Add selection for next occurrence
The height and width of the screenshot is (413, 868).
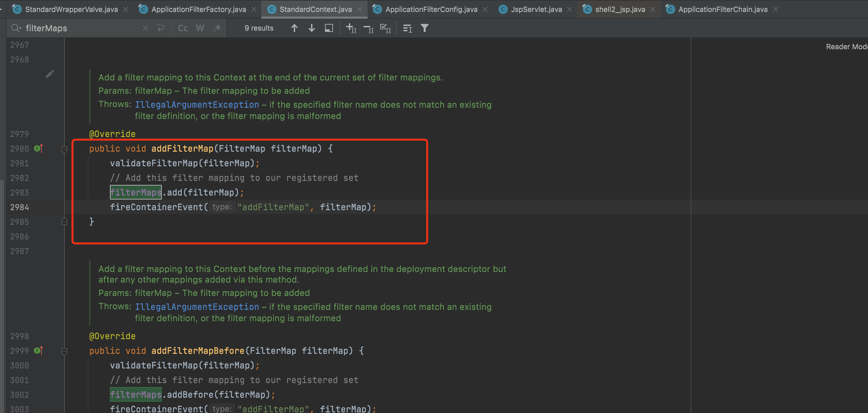tap(351, 28)
